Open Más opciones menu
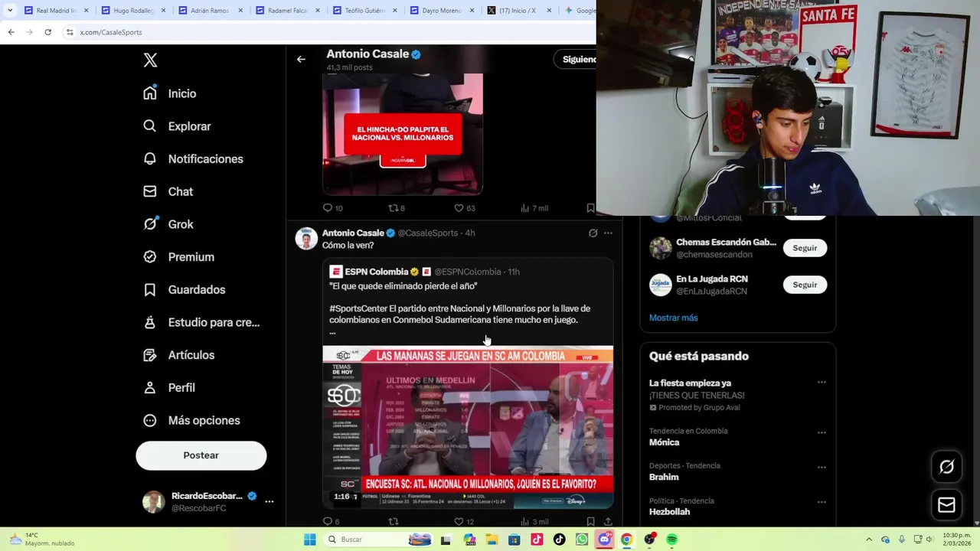Viewport: 980px width, 551px height. point(192,420)
